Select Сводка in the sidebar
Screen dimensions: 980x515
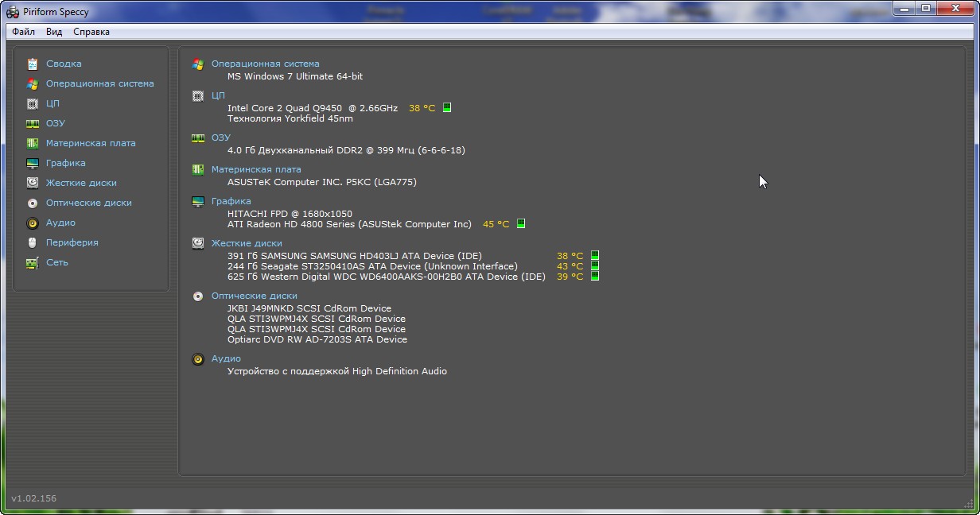[64, 64]
